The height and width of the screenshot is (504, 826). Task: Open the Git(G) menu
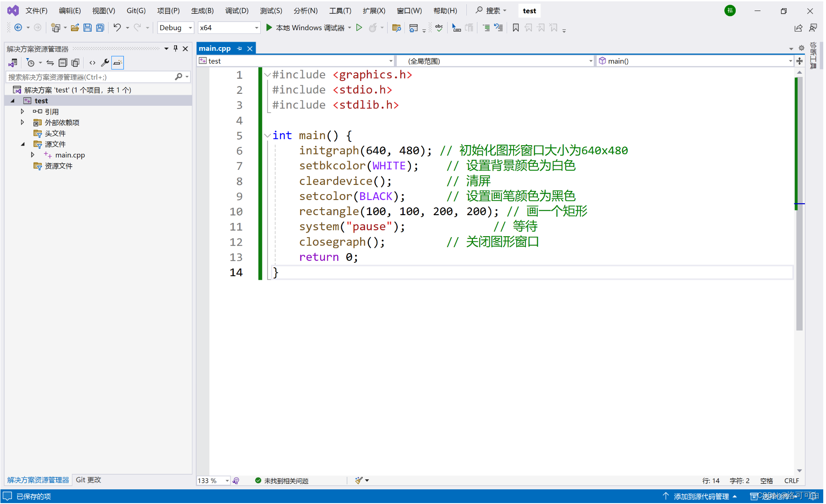[x=136, y=11]
